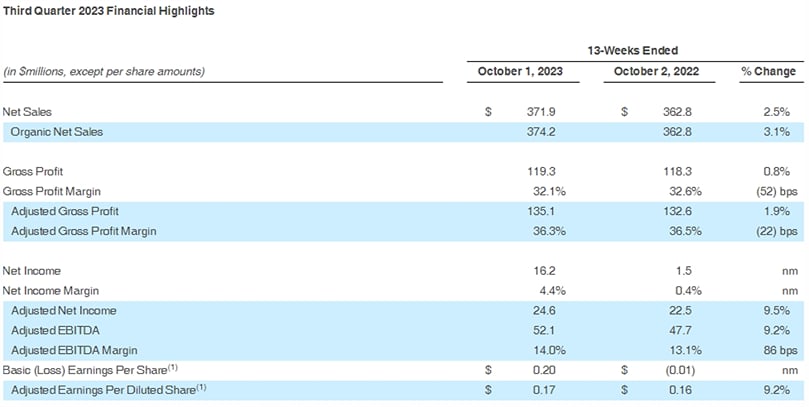Screen dimensions: 809x407
Task: Click the (0.01) Basic Loss Per Share value
Action: tap(679, 370)
